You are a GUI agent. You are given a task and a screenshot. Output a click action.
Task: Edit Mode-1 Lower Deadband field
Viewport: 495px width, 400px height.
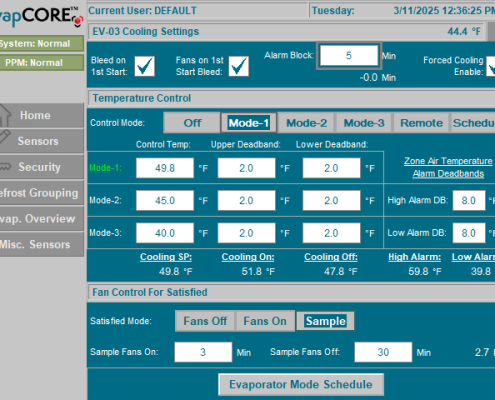(331, 168)
